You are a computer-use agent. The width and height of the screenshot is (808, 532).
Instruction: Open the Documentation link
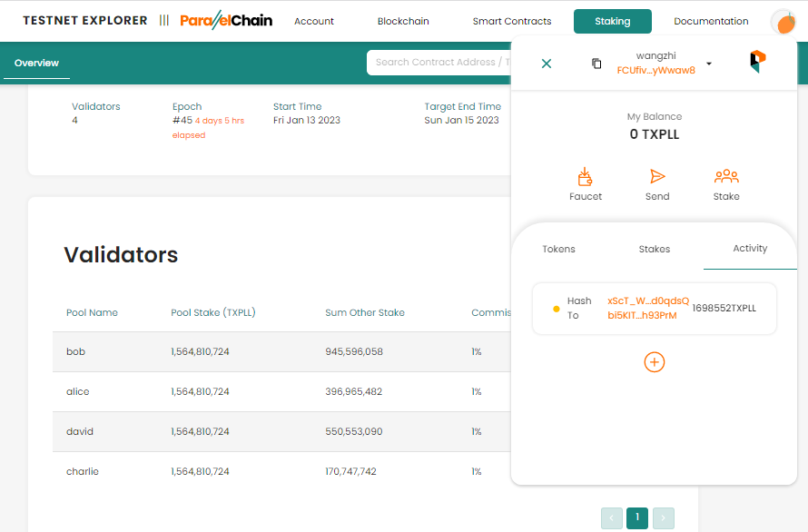tap(711, 21)
